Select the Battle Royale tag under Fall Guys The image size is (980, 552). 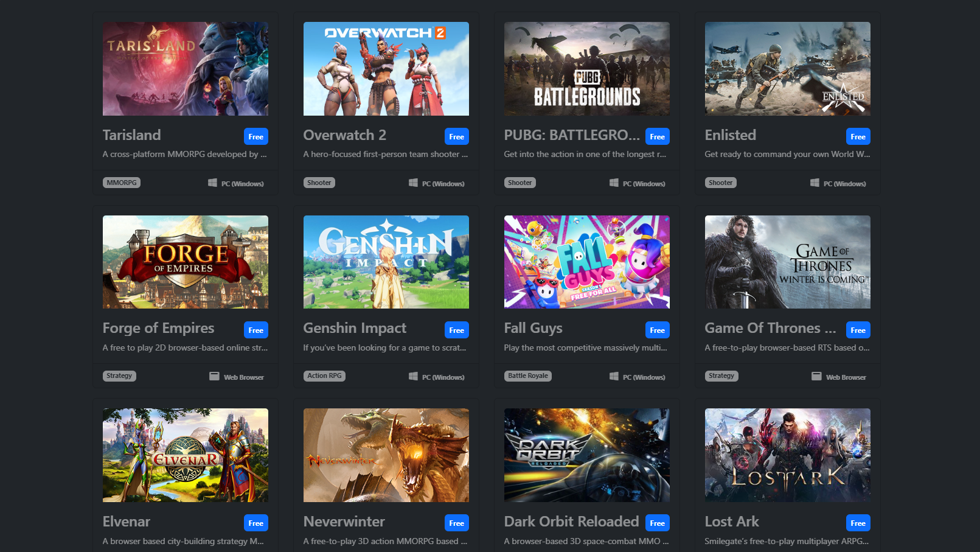coord(527,376)
